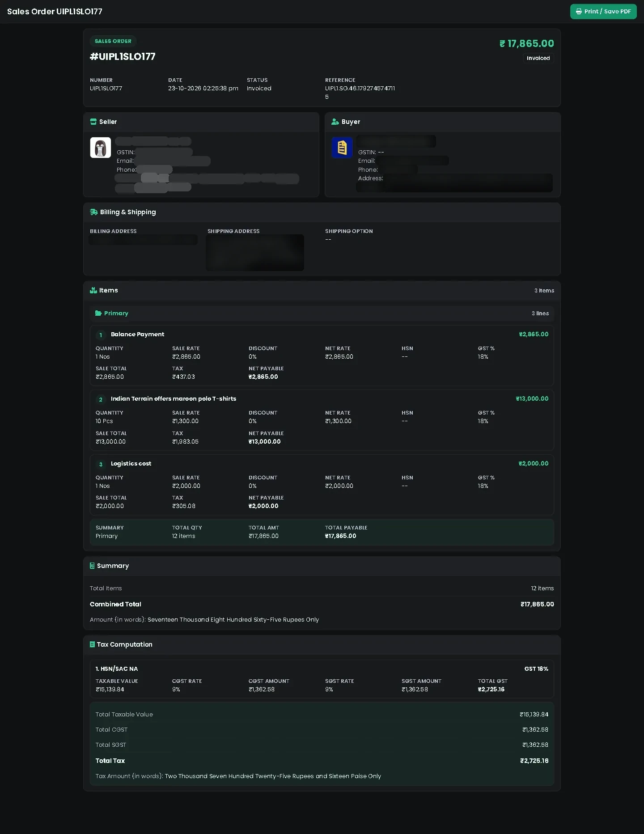Image resolution: width=644 pixels, height=834 pixels.
Task: Click the SALES ORDER badge
Action: (x=113, y=41)
